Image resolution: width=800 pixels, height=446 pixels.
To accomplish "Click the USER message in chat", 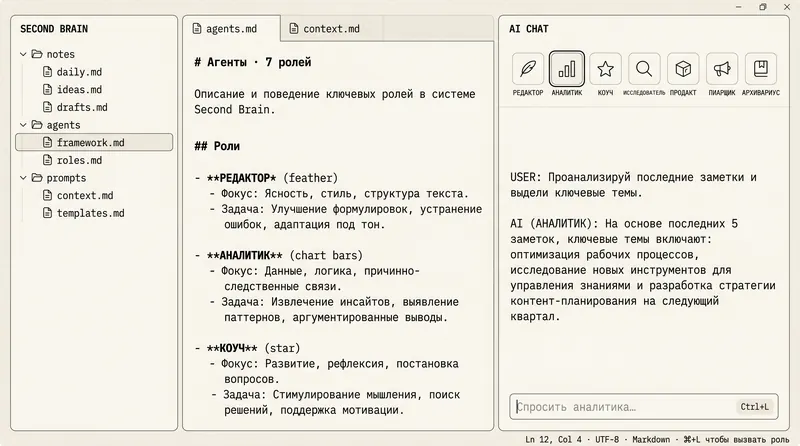I will click(633, 185).
